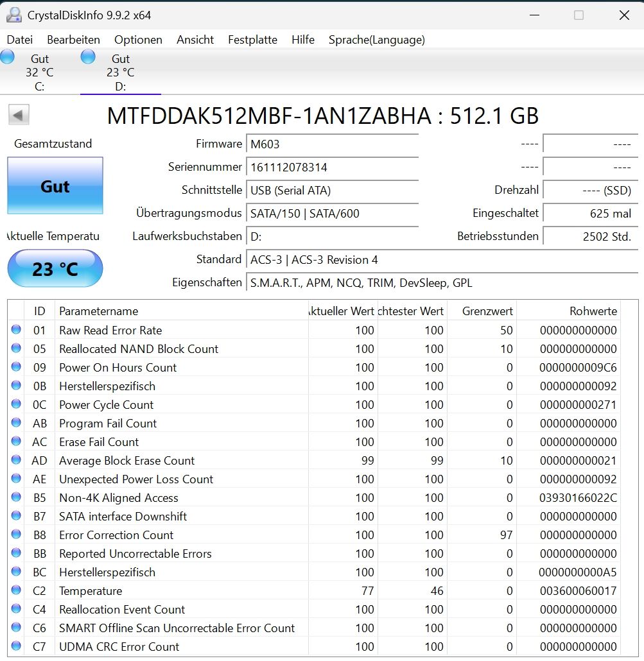Click the status dot for Error Correction Count

(x=16, y=534)
